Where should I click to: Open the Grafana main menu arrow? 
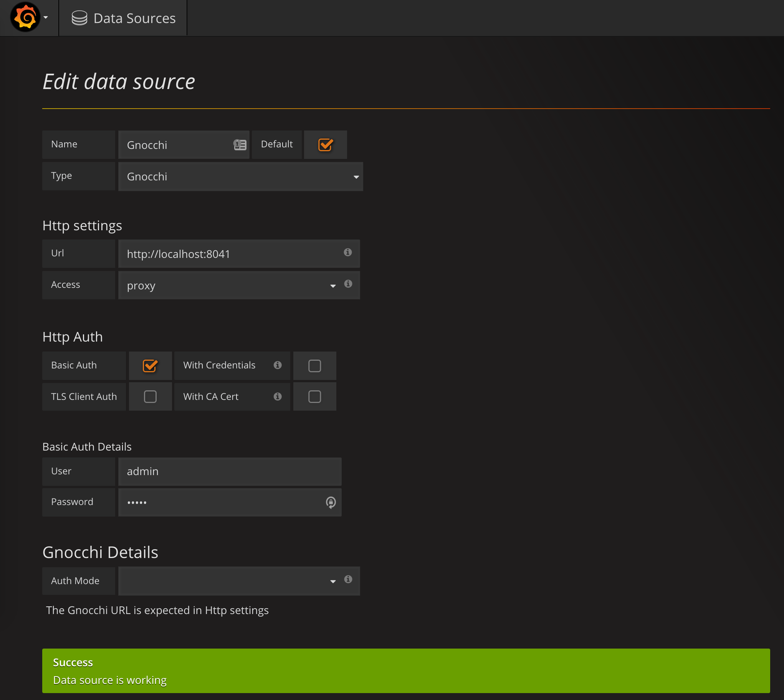[46, 17]
